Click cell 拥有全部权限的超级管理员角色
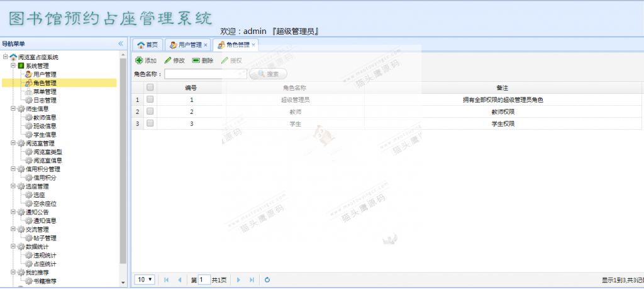The image size is (644, 289). (502, 99)
